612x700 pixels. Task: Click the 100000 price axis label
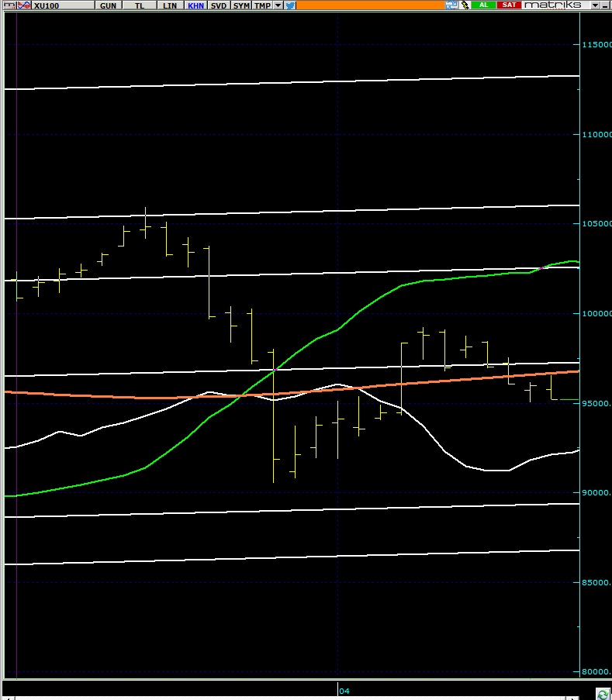(596, 314)
